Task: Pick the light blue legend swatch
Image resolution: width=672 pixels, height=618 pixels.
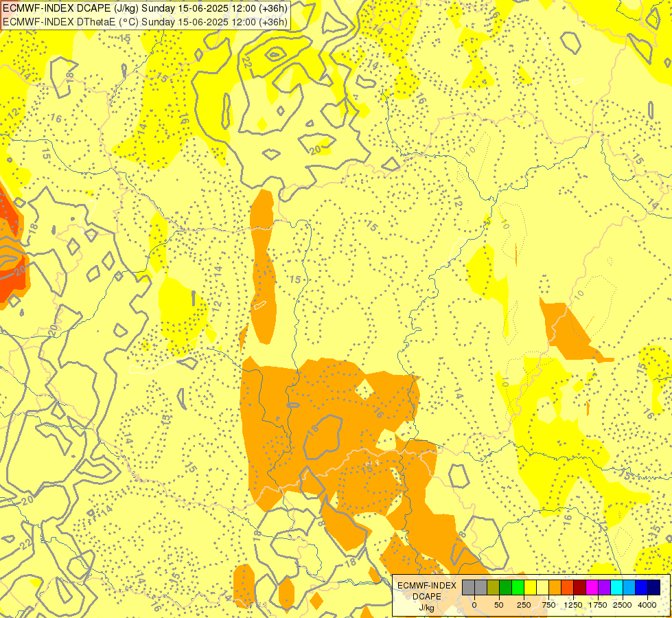Action: pos(629,588)
